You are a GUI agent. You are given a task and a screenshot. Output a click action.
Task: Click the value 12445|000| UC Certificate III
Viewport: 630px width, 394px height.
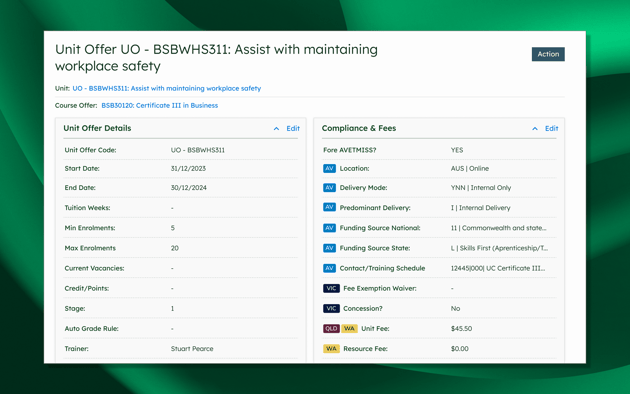coord(498,268)
